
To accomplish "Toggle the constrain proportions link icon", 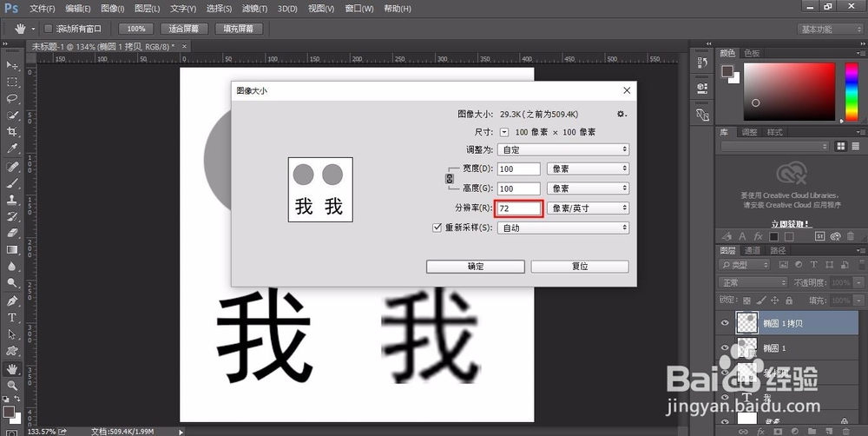I will tap(450, 178).
